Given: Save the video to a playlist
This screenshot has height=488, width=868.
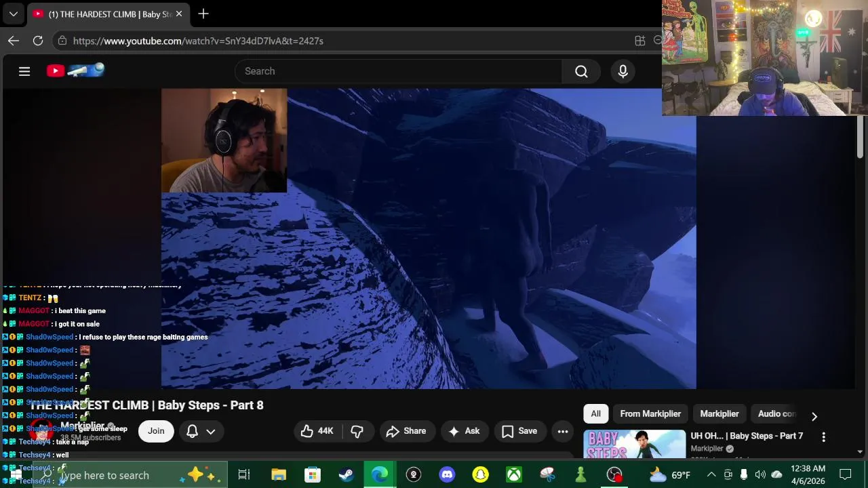Looking at the screenshot, I should tap(519, 431).
